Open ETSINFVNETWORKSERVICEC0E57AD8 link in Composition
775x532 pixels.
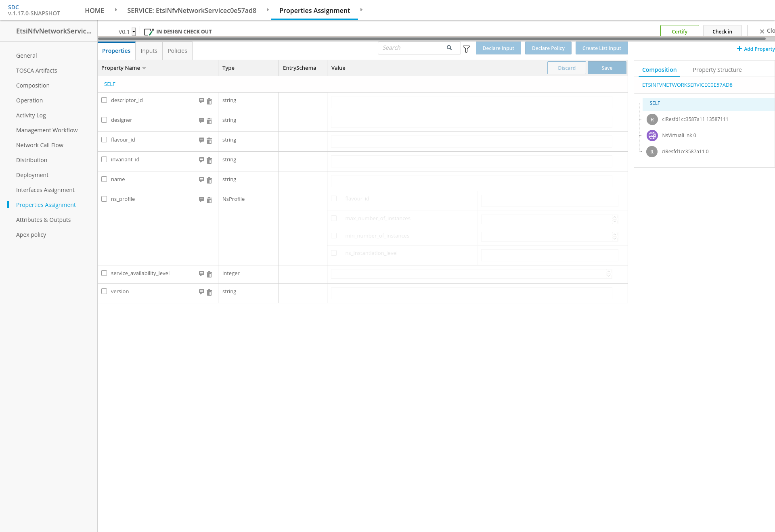(687, 85)
